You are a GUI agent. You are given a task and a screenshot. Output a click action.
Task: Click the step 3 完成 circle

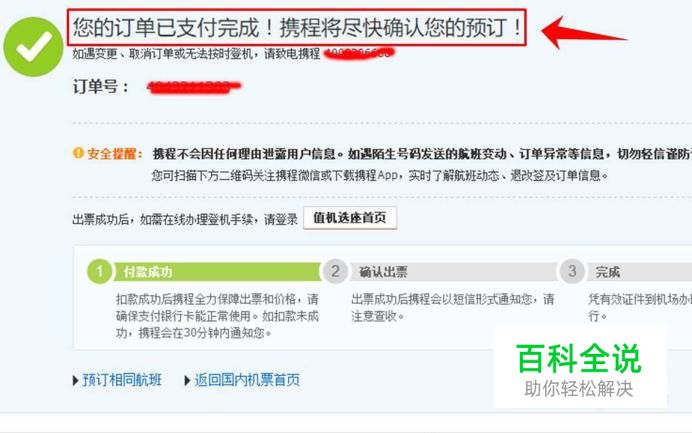tap(572, 271)
